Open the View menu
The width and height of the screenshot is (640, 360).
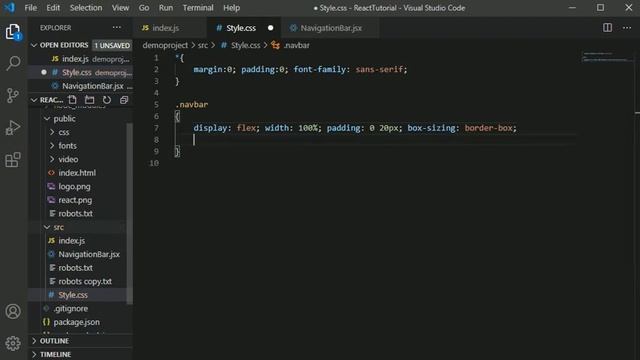tap(120, 8)
